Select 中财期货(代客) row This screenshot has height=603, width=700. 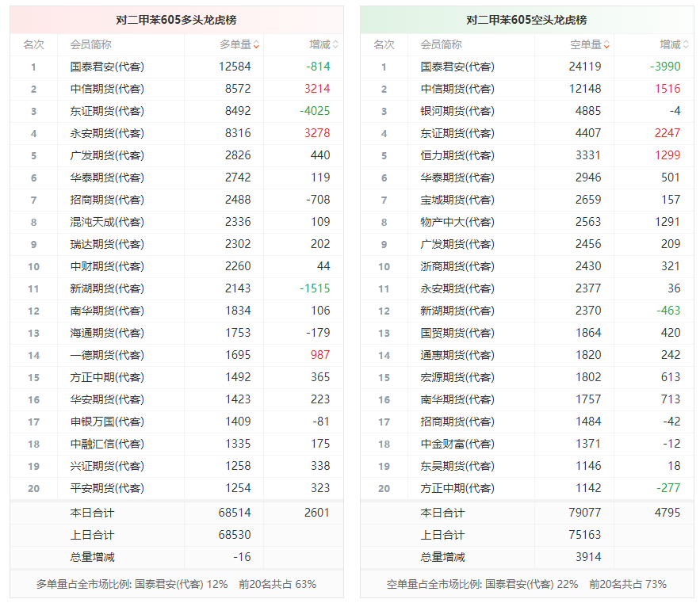coord(177,266)
